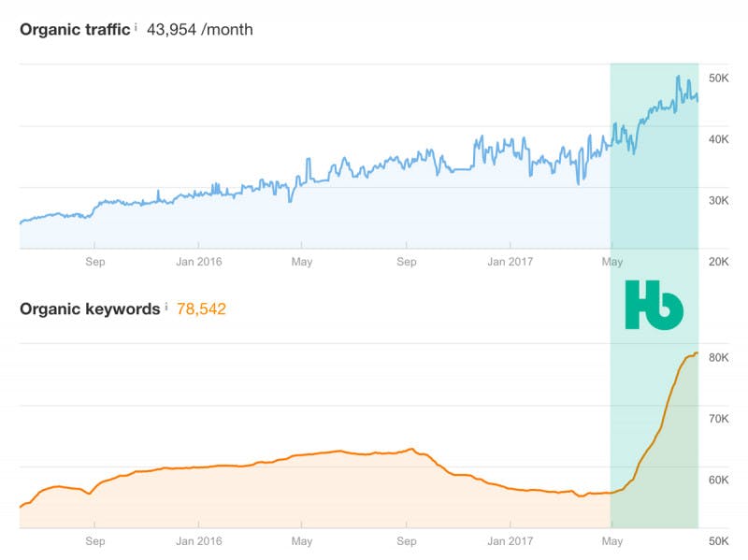The height and width of the screenshot is (560, 748).
Task: Click the 50K label on the traffic axis
Action: [718, 79]
